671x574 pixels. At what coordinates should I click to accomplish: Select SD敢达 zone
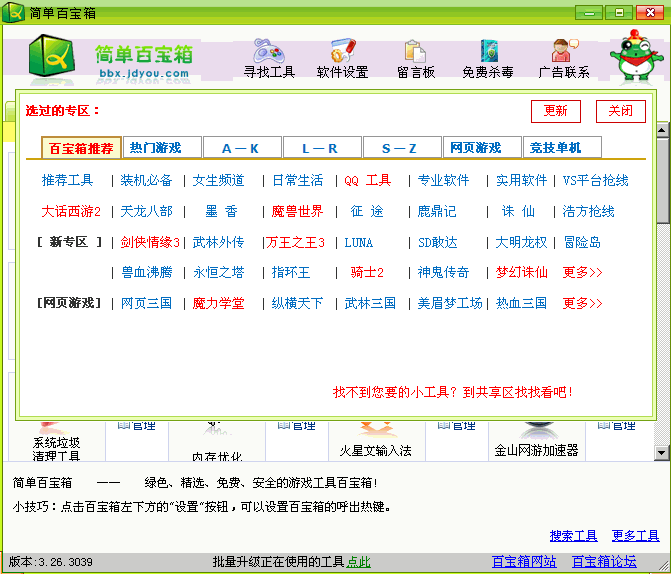[x=437, y=242]
